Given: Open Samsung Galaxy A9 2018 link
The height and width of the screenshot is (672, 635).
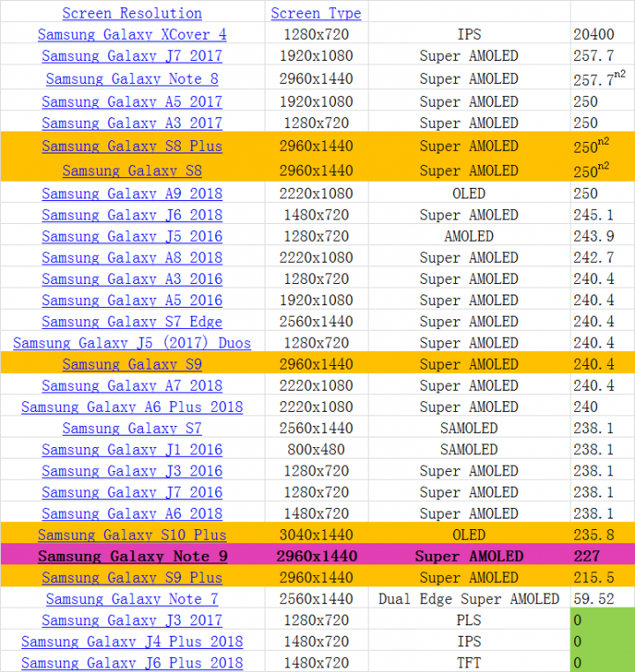Looking at the screenshot, I should tap(132, 194).
